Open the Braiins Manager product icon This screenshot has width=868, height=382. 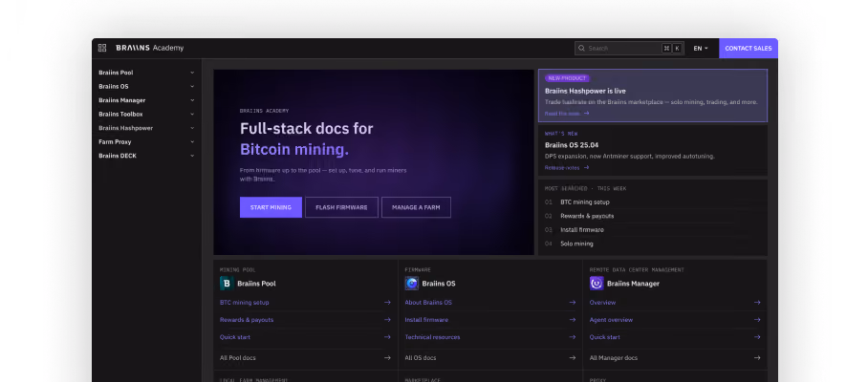[597, 284]
